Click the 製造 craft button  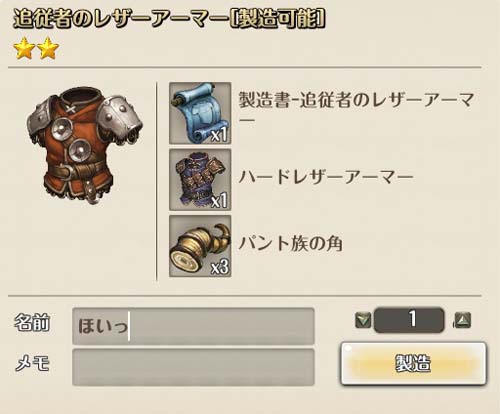[x=413, y=363]
